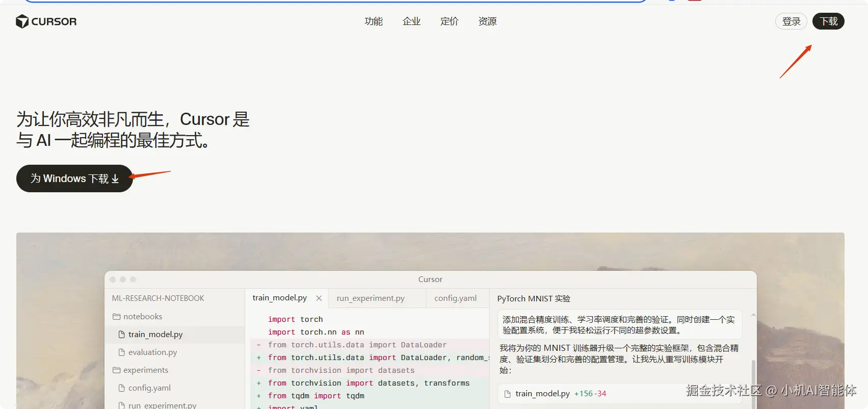Click the folder icon beside experiments
The height and width of the screenshot is (409, 868).
point(116,370)
